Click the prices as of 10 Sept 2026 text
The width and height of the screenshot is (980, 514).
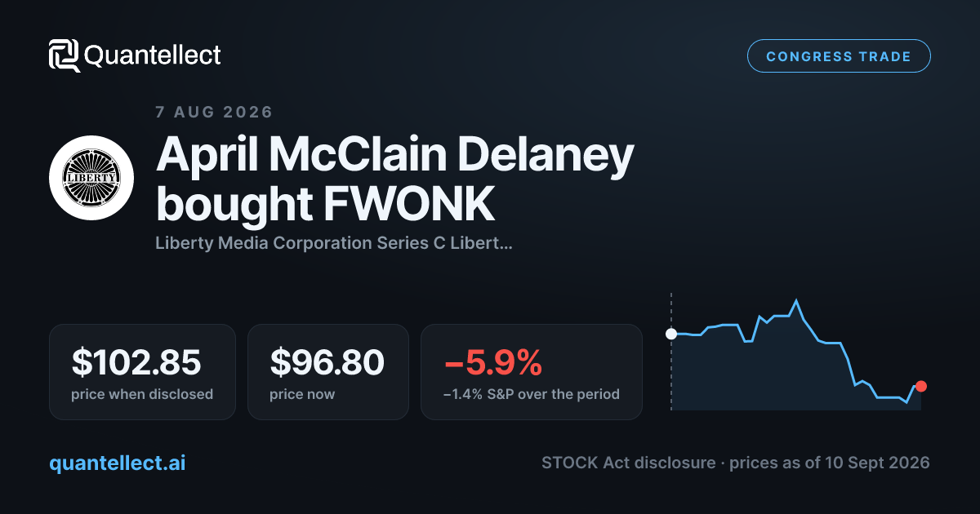[x=830, y=463]
